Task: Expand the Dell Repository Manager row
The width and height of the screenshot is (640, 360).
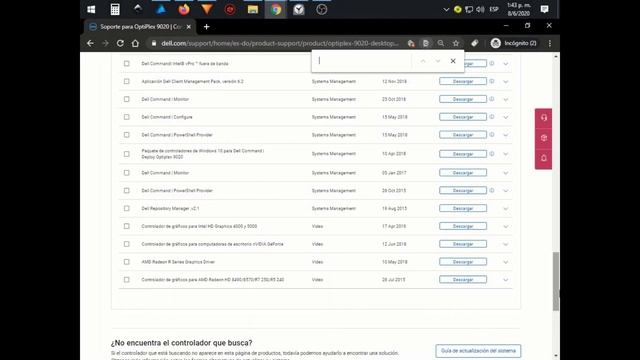Action: pos(506,209)
